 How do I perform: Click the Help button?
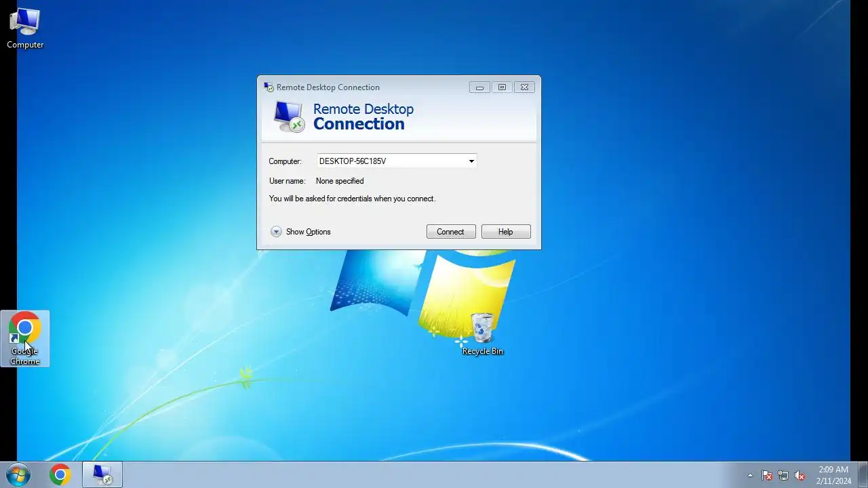click(x=506, y=232)
